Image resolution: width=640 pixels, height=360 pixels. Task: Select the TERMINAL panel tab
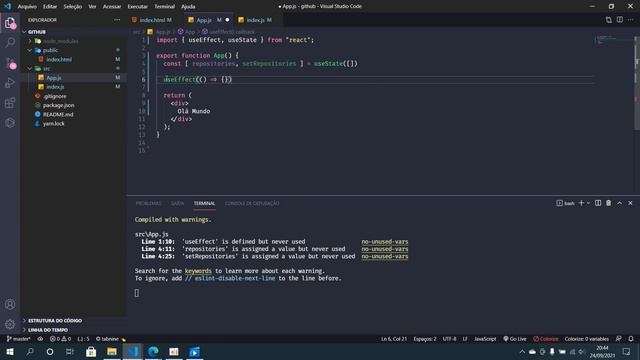click(204, 203)
